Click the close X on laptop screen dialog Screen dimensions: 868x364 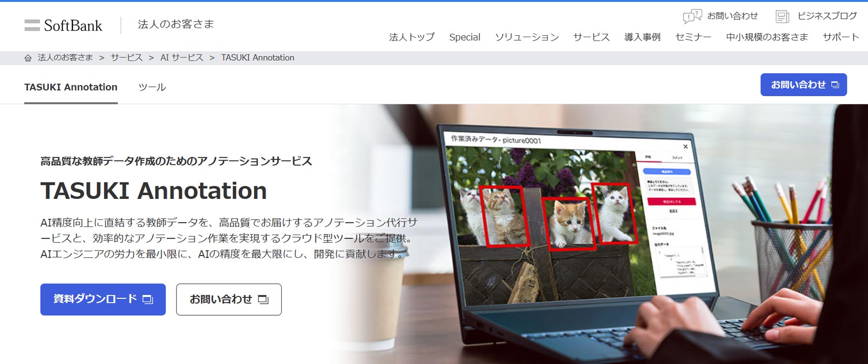tap(685, 146)
